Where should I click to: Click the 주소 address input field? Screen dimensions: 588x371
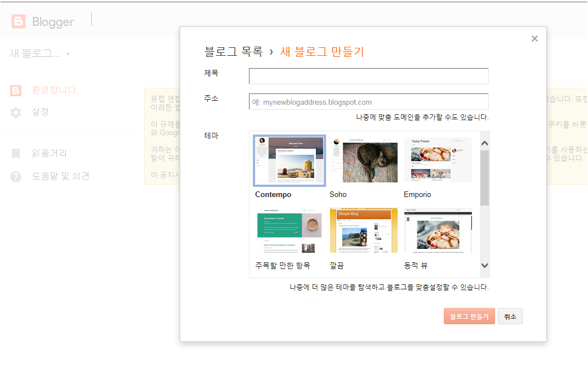pos(368,101)
